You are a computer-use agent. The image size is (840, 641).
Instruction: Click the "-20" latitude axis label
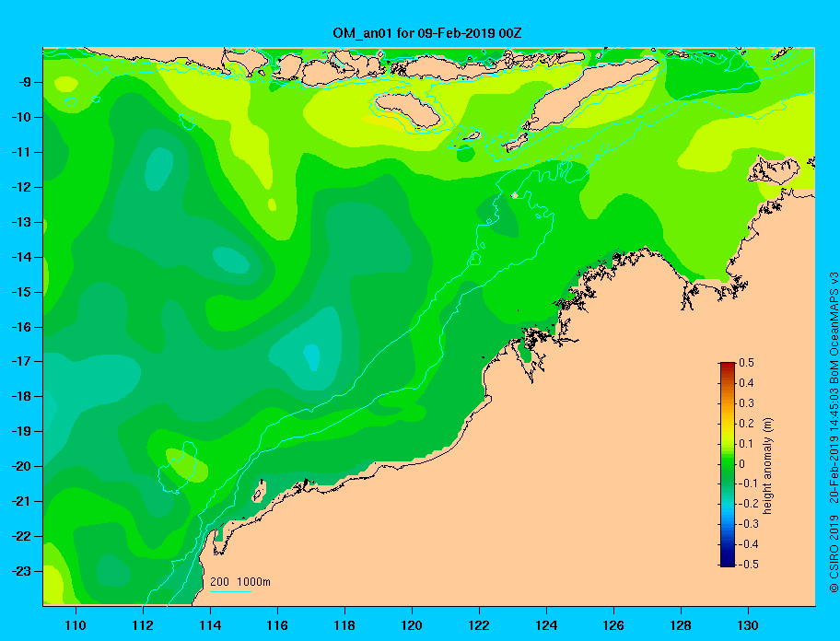coord(20,466)
